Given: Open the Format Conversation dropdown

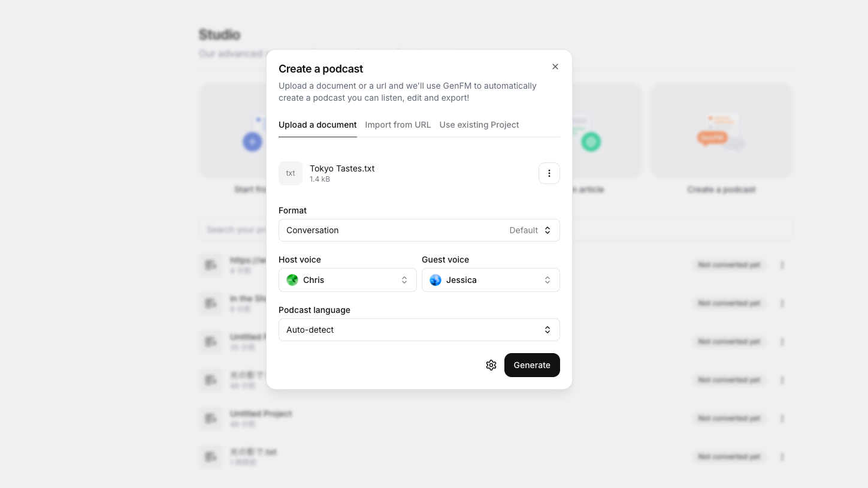Looking at the screenshot, I should tap(419, 230).
